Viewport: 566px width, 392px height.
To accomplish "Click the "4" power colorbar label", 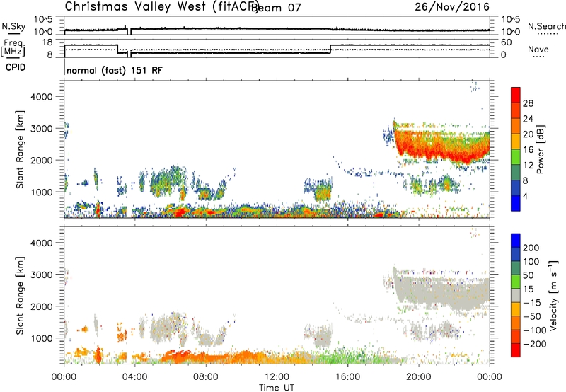I will click(x=525, y=196).
